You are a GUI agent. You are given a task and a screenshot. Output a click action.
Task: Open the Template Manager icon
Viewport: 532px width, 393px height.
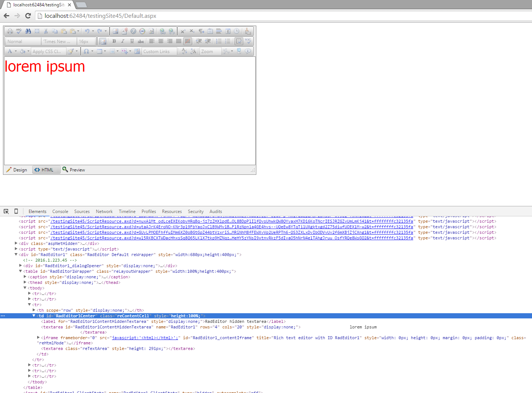tap(151, 31)
